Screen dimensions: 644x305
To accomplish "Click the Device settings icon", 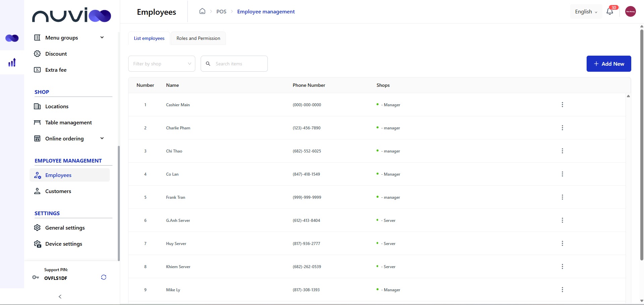I will click(37, 244).
